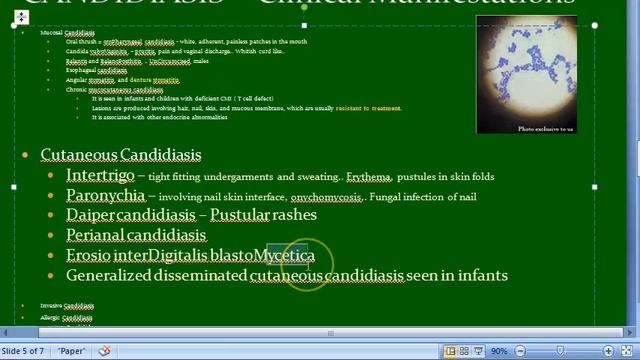The width and height of the screenshot is (640, 360).
Task: Click the left-middle handle of text box
Action: click(x=14, y=187)
